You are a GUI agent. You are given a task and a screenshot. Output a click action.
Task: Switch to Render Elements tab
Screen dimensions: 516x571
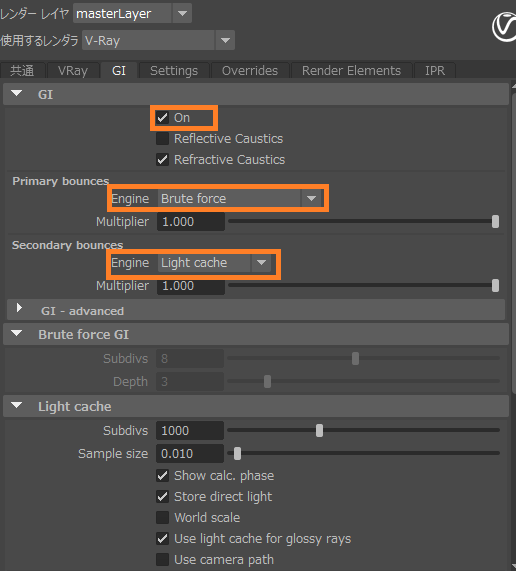tap(351, 70)
